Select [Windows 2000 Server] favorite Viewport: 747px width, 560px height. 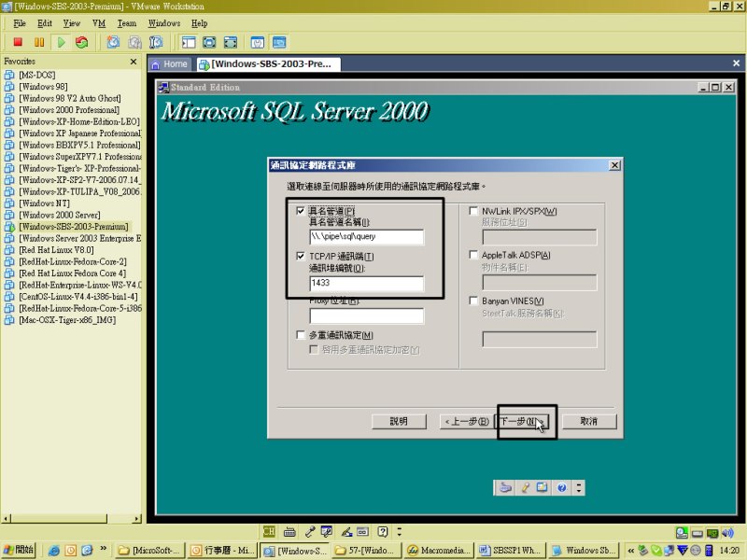(60, 216)
